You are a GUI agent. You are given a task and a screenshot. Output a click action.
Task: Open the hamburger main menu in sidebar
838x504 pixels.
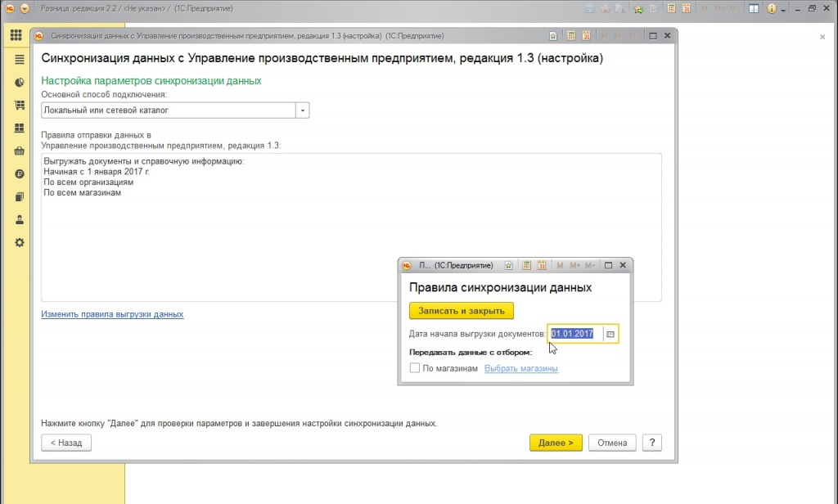click(x=20, y=60)
